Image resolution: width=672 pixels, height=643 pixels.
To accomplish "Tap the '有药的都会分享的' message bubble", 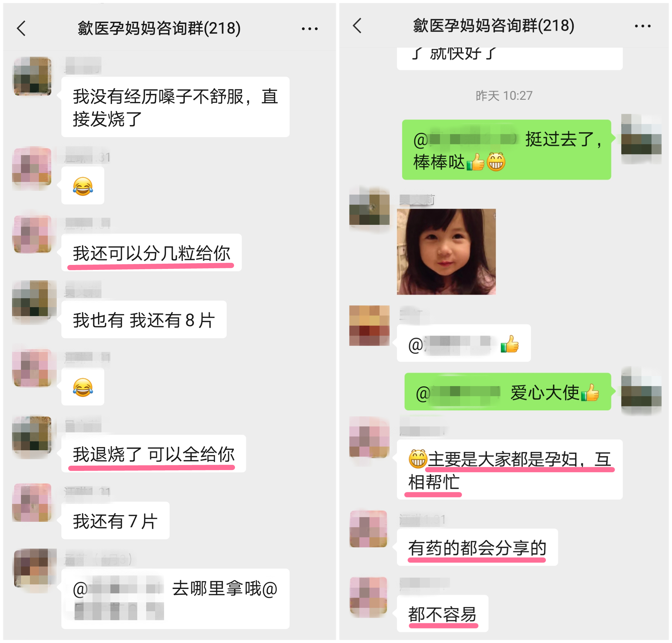I will [x=477, y=547].
